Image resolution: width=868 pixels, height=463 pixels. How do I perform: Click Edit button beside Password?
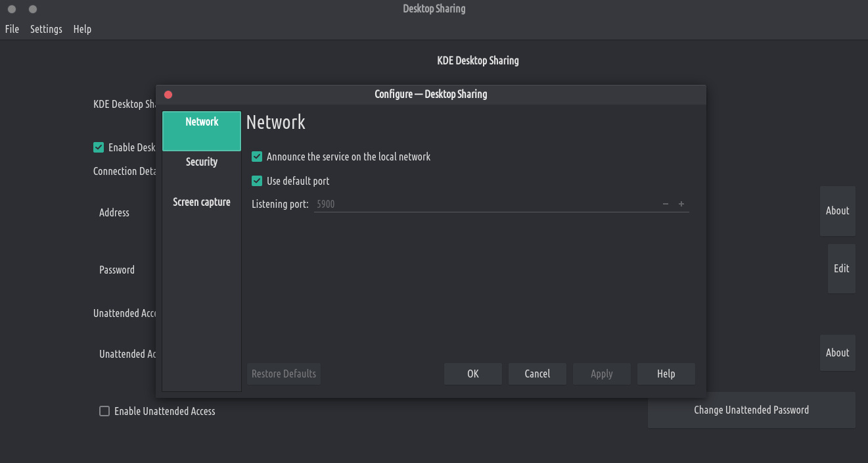[841, 268]
